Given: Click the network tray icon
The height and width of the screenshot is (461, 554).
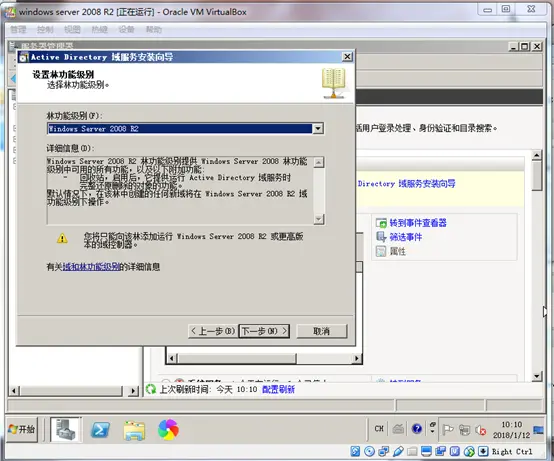Looking at the screenshot, I should (x=464, y=430).
